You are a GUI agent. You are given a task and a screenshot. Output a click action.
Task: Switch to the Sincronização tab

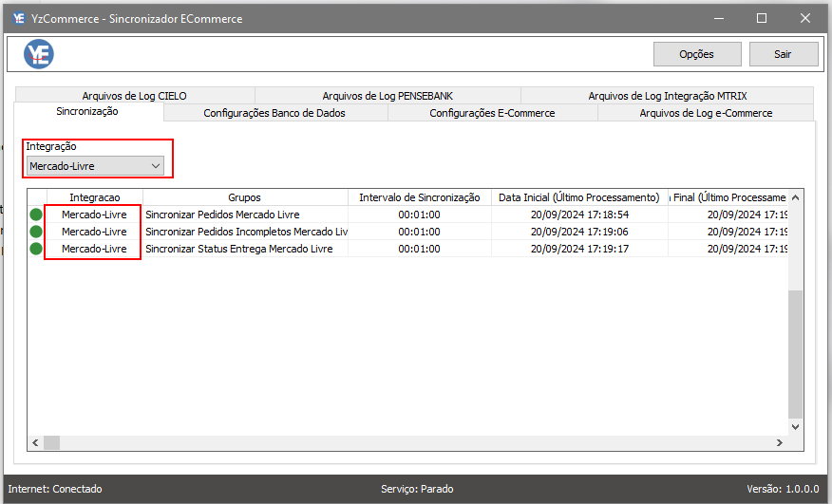(87, 111)
